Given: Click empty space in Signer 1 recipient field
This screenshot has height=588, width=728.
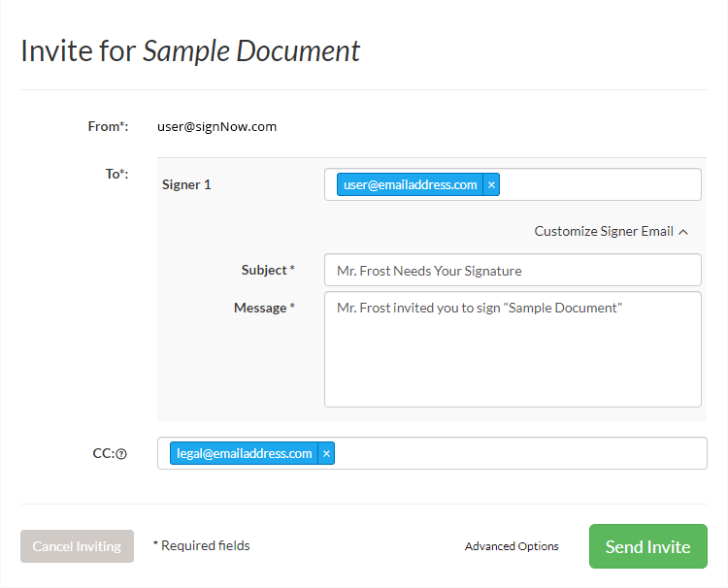Looking at the screenshot, I should coord(597,184).
